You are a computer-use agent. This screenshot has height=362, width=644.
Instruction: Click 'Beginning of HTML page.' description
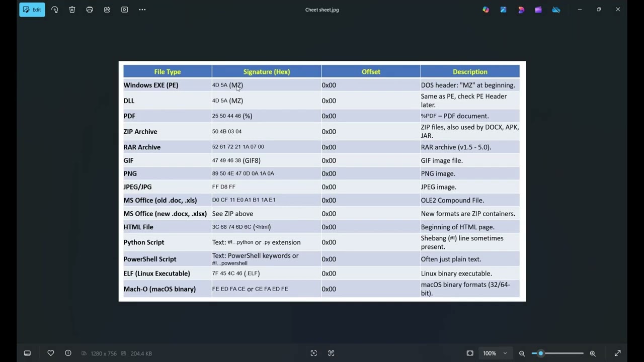click(x=457, y=227)
